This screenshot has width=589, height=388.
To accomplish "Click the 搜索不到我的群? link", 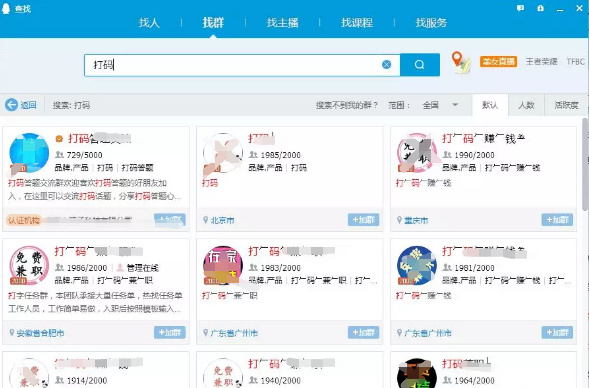I will click(346, 105).
